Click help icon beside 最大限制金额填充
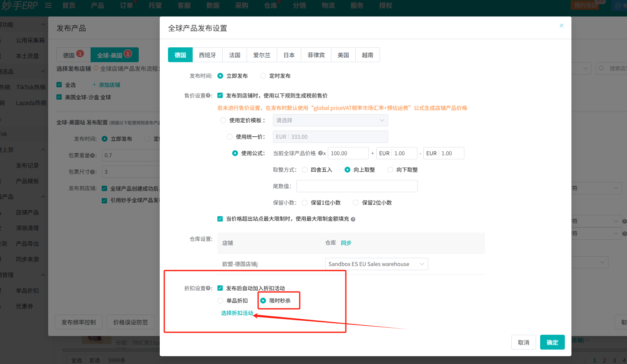 click(x=353, y=219)
